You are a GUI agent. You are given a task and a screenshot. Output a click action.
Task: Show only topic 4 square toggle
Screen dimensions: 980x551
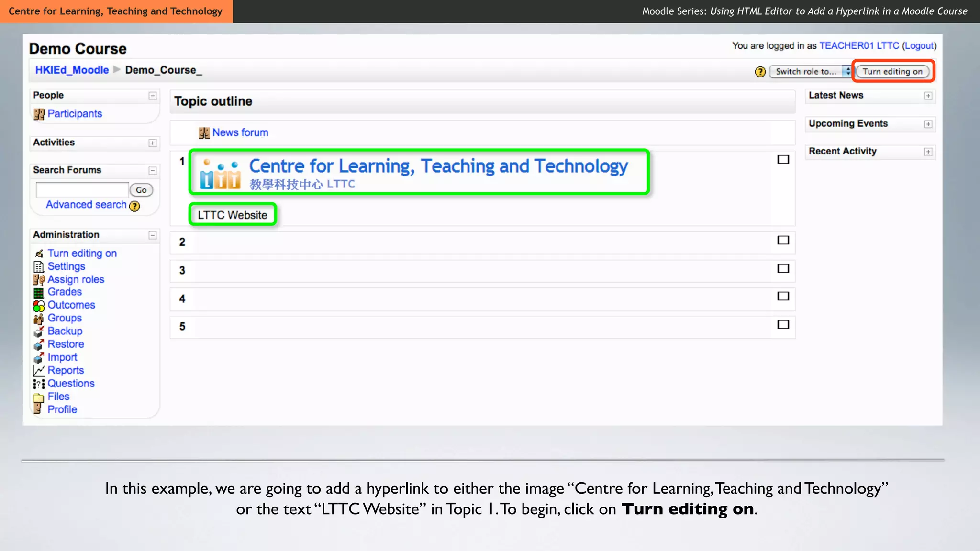coord(783,296)
